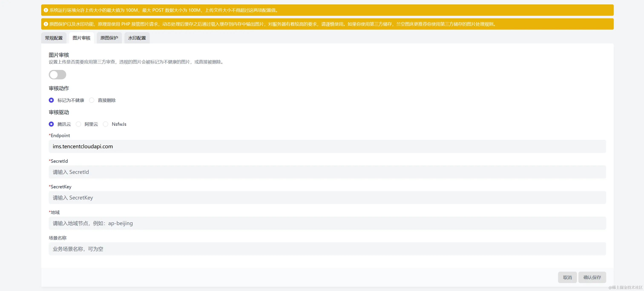Click the Endpoint input field
Viewport: 644px width, 291px height.
point(327,146)
